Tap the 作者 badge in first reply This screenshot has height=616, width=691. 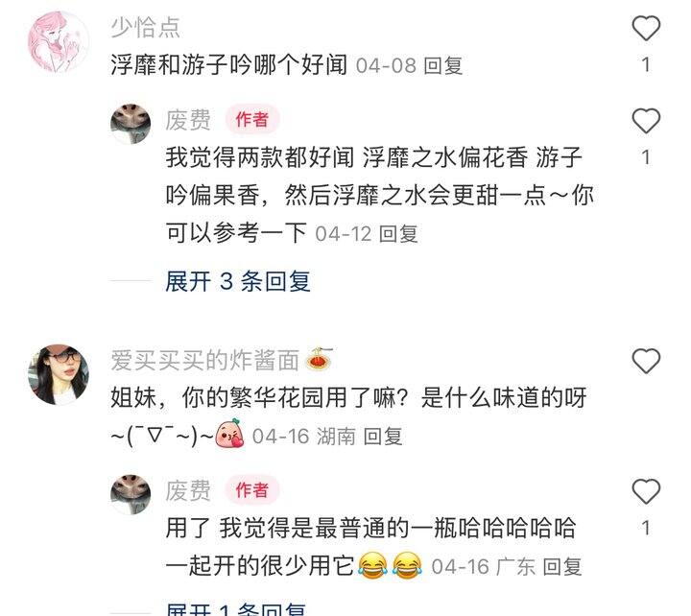pos(252,119)
